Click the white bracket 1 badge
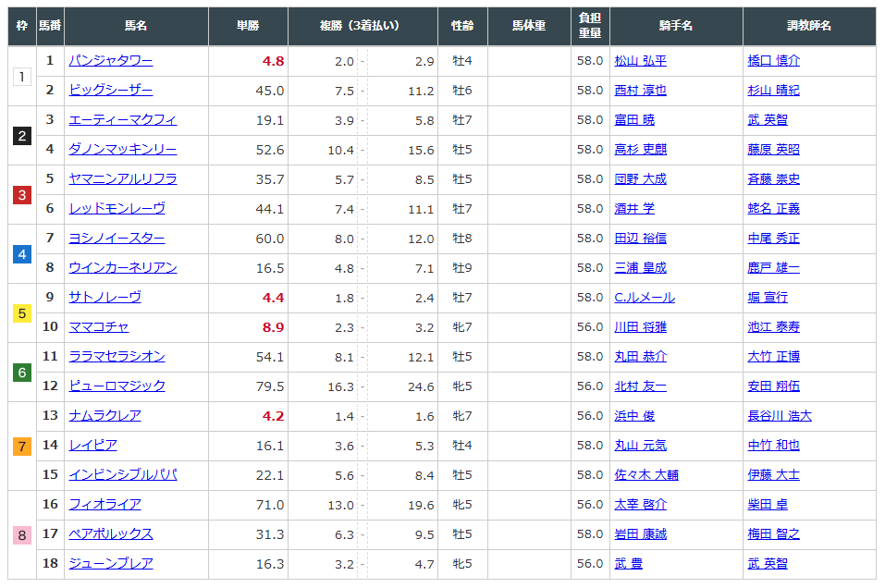The height and width of the screenshot is (588, 885). (22, 76)
